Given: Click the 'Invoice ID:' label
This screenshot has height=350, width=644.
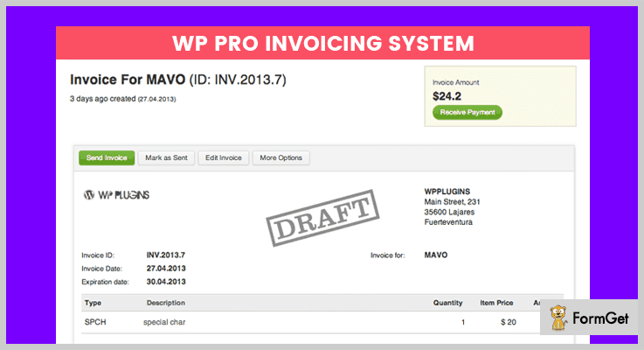Looking at the screenshot, I should click(x=98, y=255).
